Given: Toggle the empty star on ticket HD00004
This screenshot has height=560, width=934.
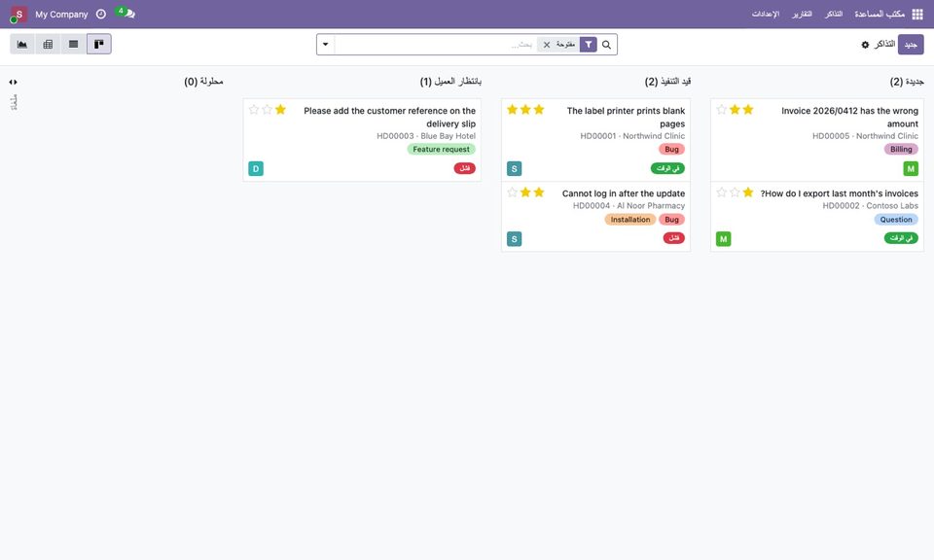Looking at the screenshot, I should tap(512, 192).
